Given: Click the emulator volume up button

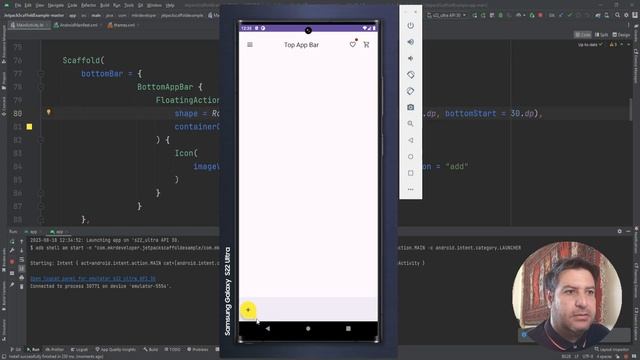Looking at the screenshot, I should tap(411, 42).
